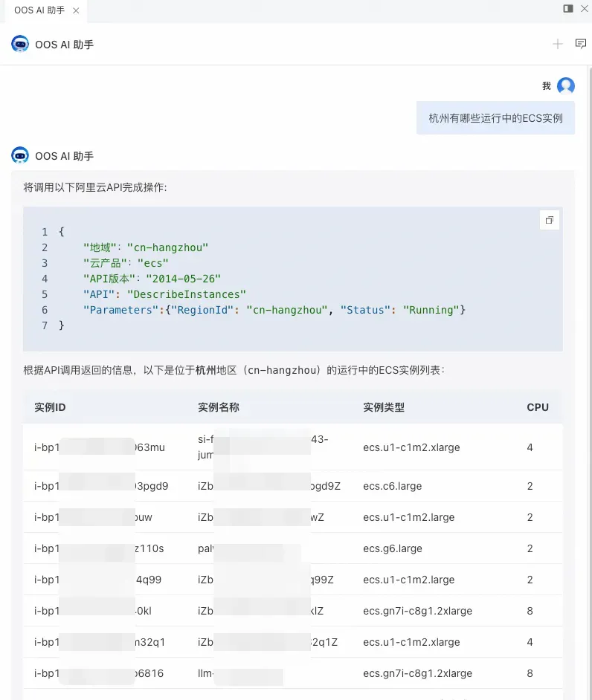Click instance ID ending in 4q99
Screen dimensions: 592x700
click(98, 580)
